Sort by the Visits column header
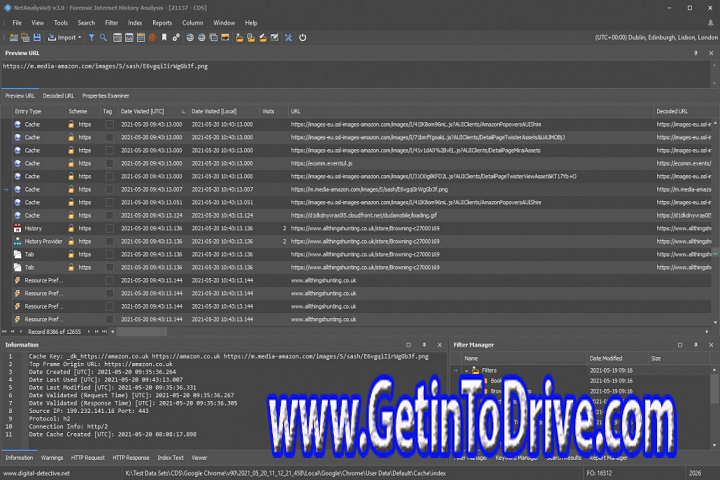Viewport: 720px width, 480px height. (273, 112)
